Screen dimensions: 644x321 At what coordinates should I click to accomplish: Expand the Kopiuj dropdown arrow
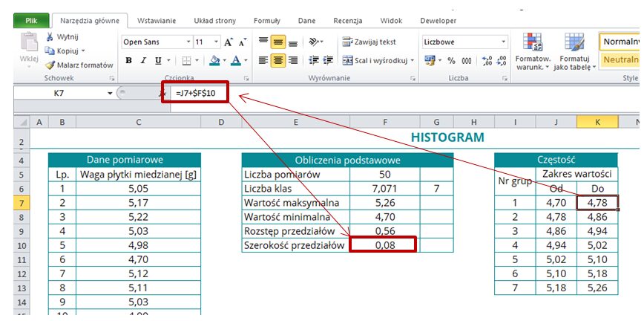pyautogui.click(x=83, y=51)
